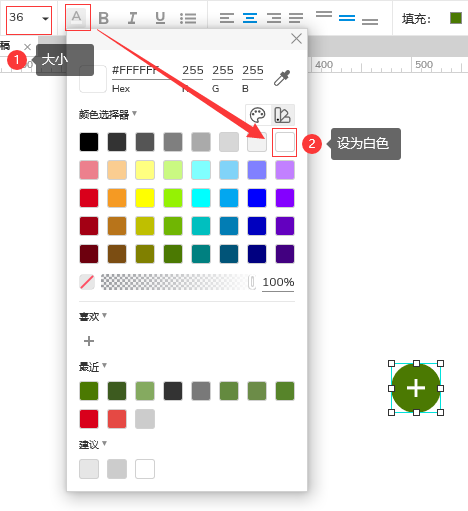
Task: Open the text color button
Action: pos(77,17)
